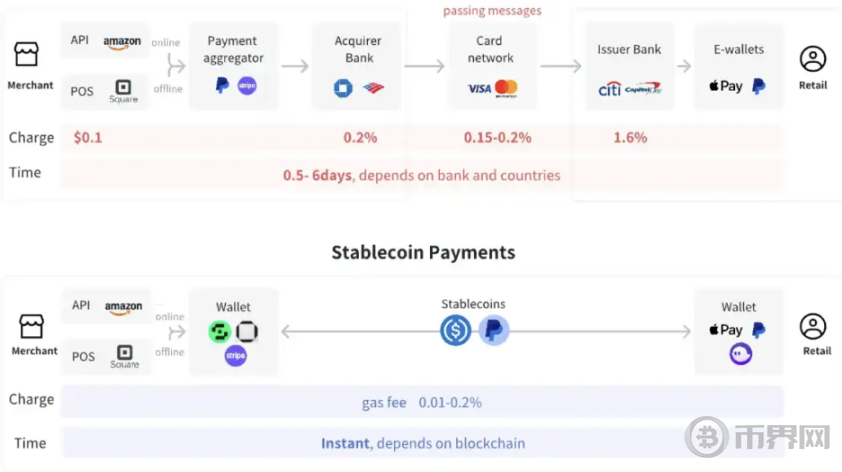
Task: Click the PayPal stablecoin icon beside USDC
Action: point(493,330)
